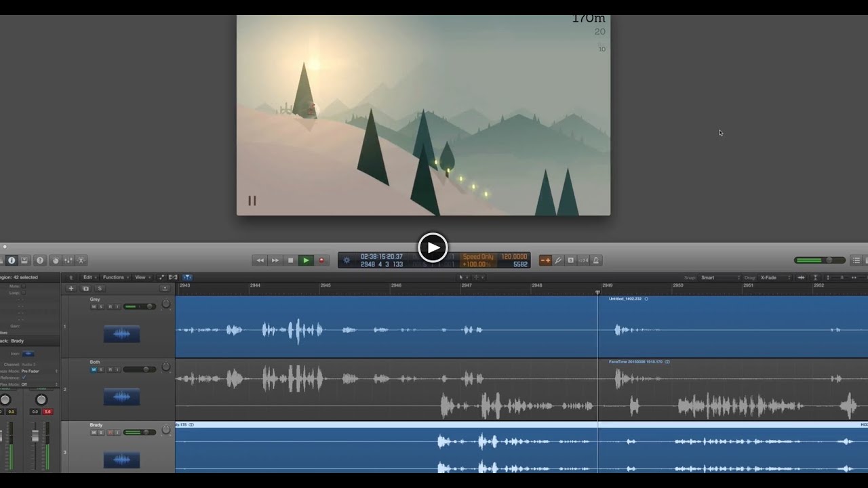
Task: Show the Mixer using the faders icon
Action: click(x=68, y=260)
